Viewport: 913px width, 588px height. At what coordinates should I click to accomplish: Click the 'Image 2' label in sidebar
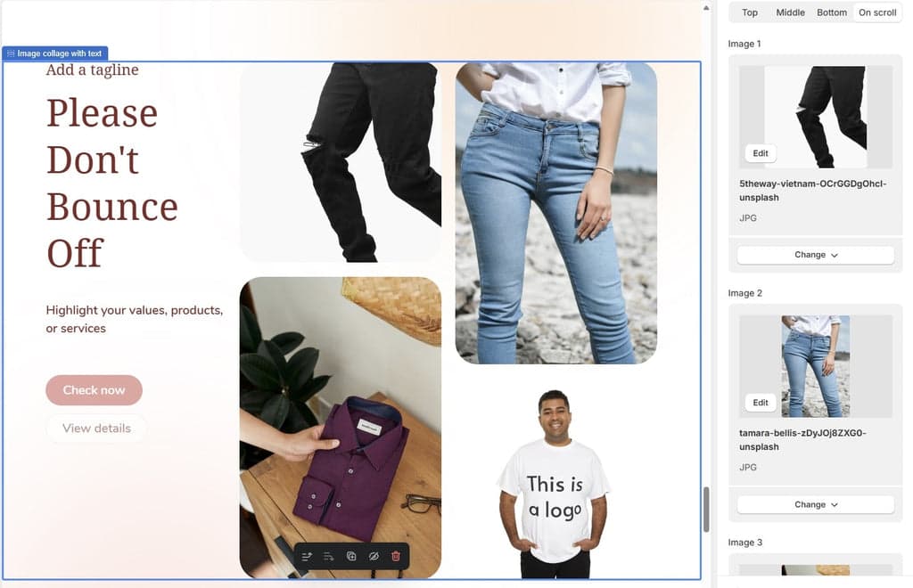744,293
